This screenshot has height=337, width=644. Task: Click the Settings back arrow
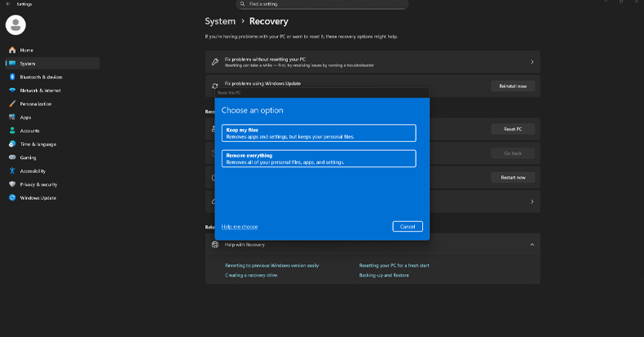pyautogui.click(x=8, y=4)
